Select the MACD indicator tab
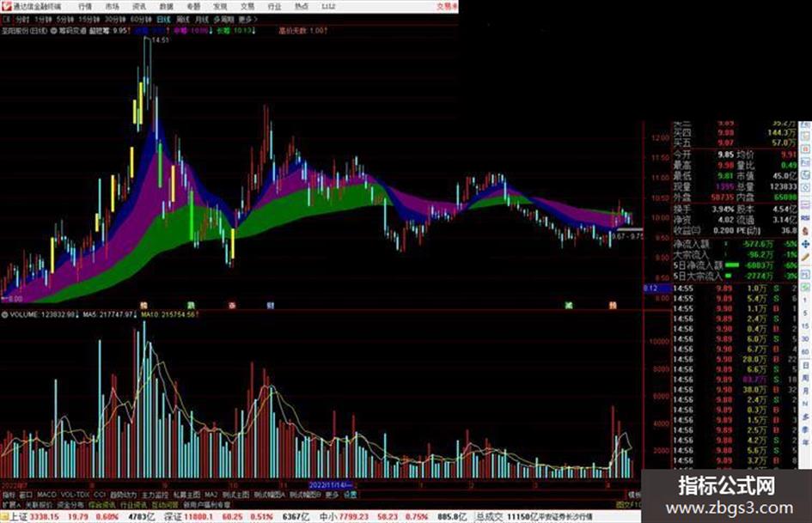This screenshot has width=812, height=523. click(46, 495)
